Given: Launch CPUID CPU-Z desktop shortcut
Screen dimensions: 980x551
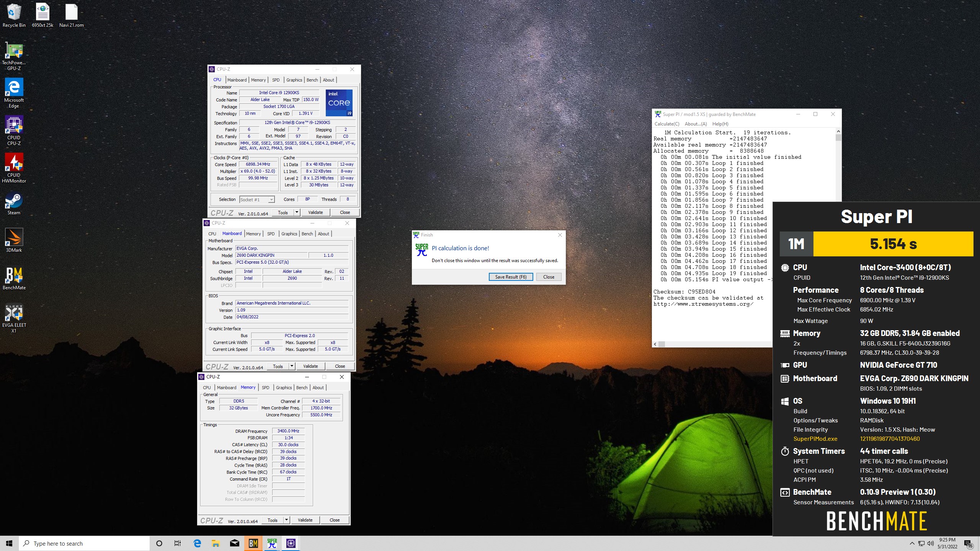Looking at the screenshot, I should 14,131.
